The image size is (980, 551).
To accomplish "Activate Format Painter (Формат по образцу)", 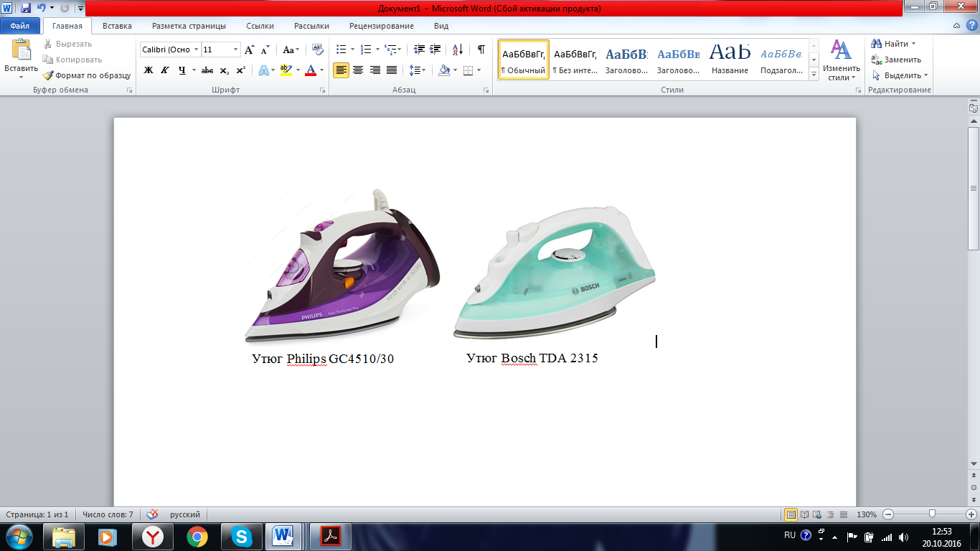I will point(86,75).
